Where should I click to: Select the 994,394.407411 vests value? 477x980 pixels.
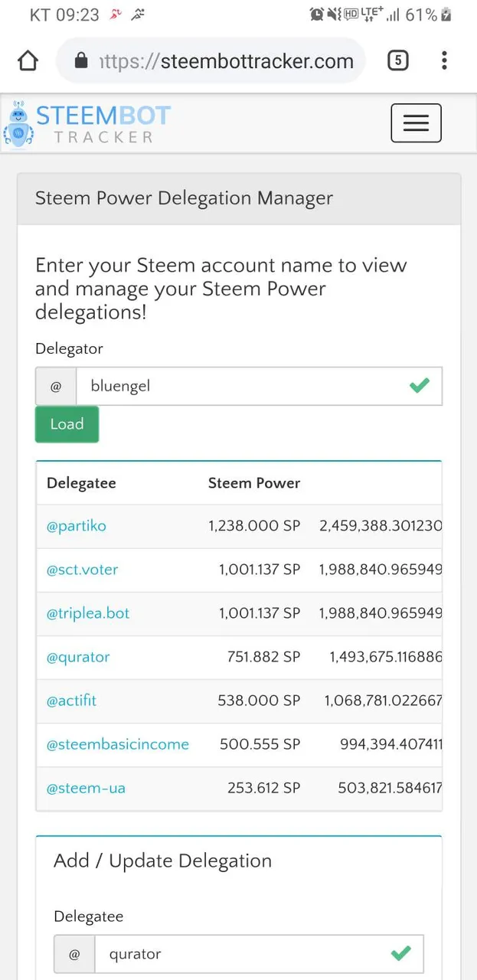(x=390, y=744)
